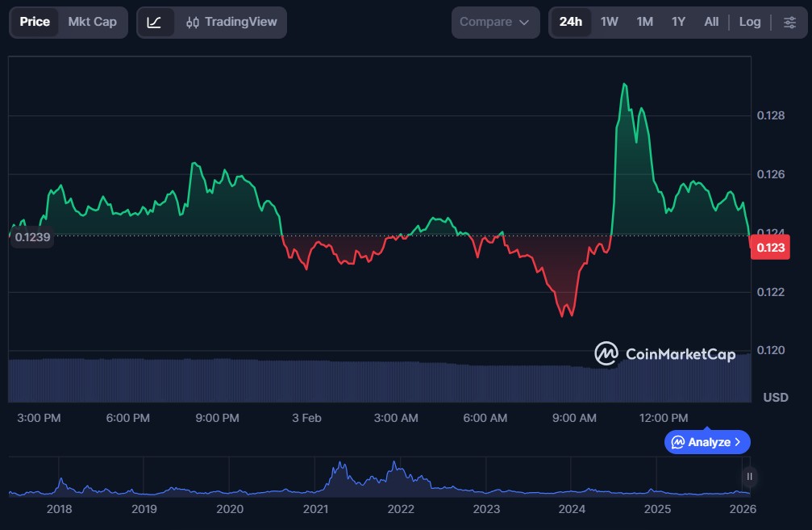Screen dimensions: 812x530
Task: Expand Compare using its chevron arrow
Action: point(525,23)
